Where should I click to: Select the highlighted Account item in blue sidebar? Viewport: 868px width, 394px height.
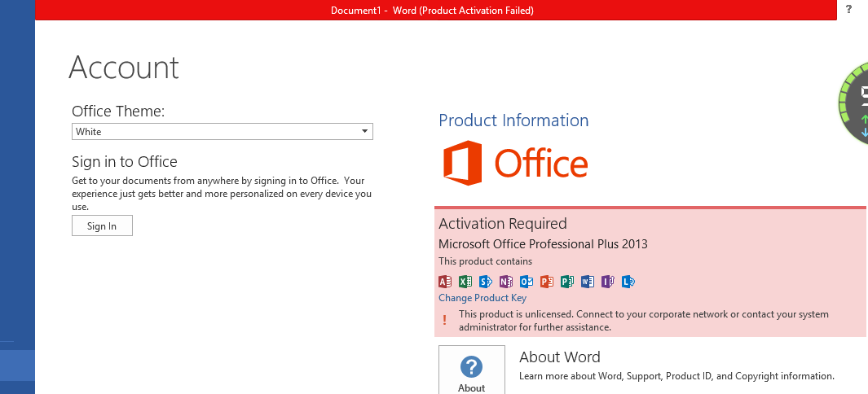(x=17, y=366)
